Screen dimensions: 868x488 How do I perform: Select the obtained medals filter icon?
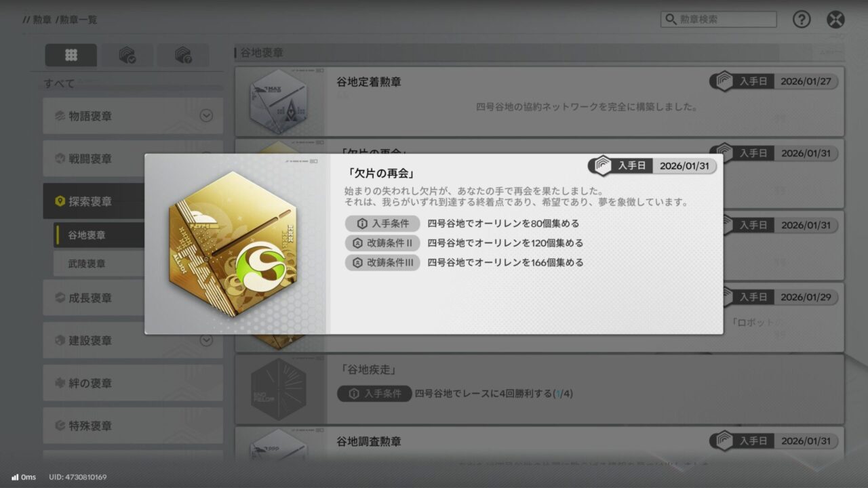127,56
